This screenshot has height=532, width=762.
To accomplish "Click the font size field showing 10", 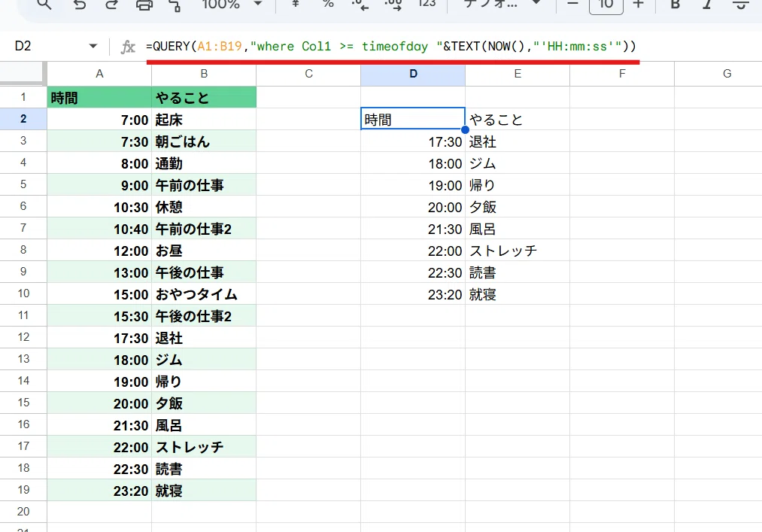I will click(606, 5).
